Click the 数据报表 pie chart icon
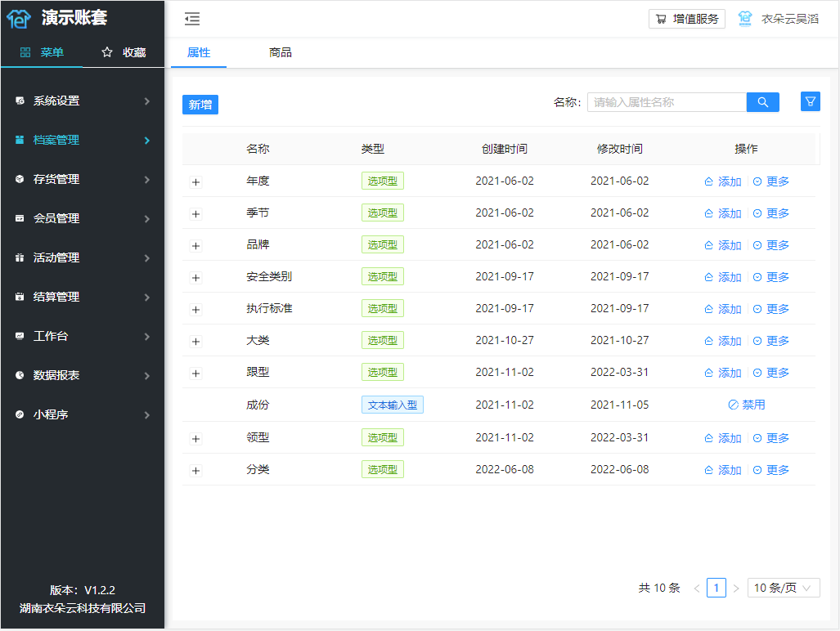Screen dimensions: 840x631 tap(20, 375)
